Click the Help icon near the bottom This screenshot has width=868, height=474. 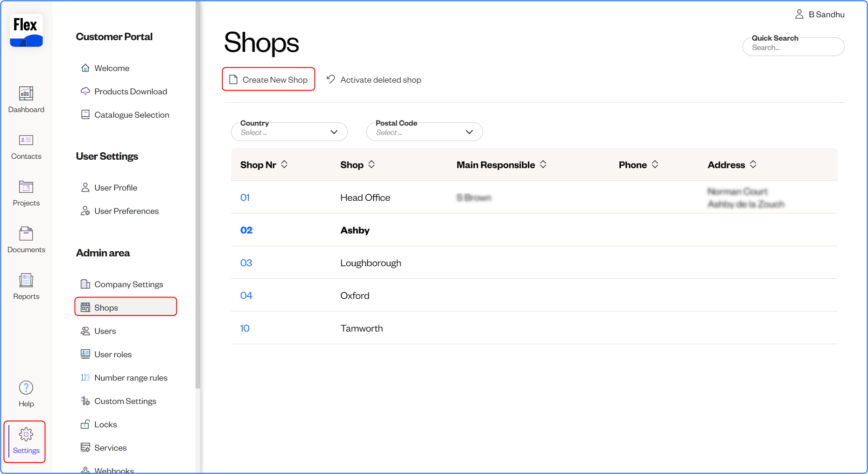[26, 392]
